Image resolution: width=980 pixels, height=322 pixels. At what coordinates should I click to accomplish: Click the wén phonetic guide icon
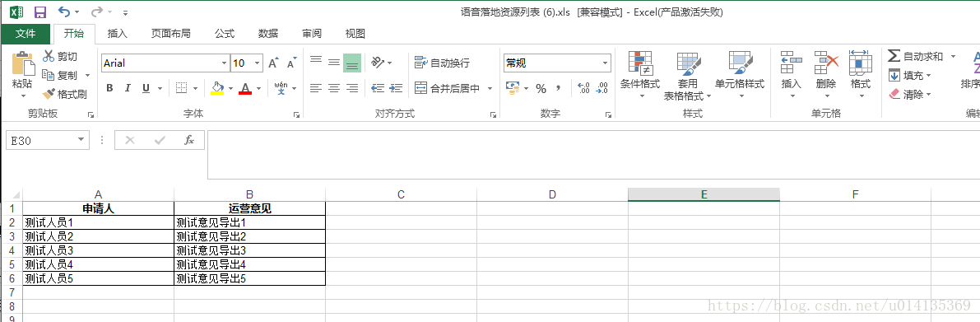(x=281, y=88)
